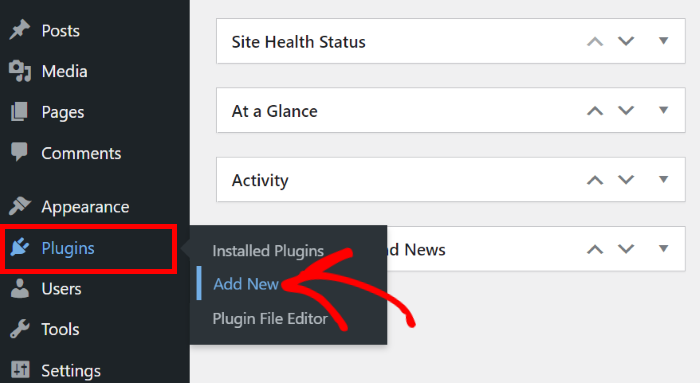
Task: Move At a Glance widget up
Action: click(x=595, y=111)
